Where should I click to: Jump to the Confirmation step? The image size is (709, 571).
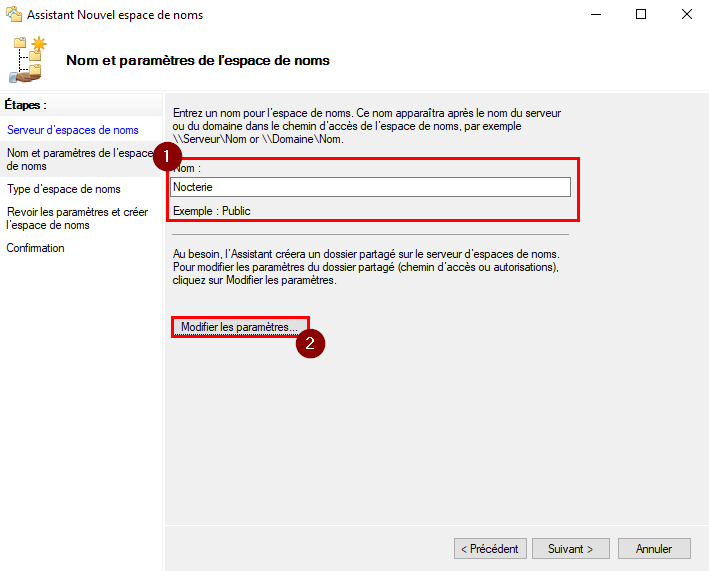(36, 248)
